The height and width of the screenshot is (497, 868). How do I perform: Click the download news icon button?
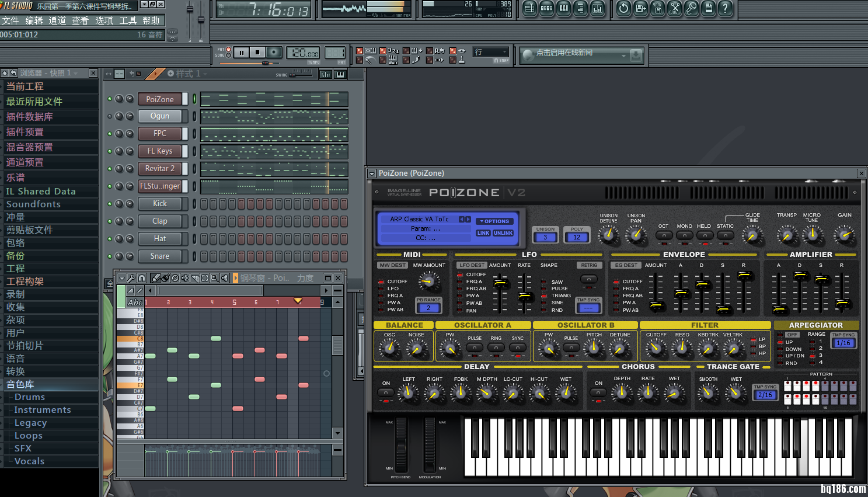(x=636, y=55)
